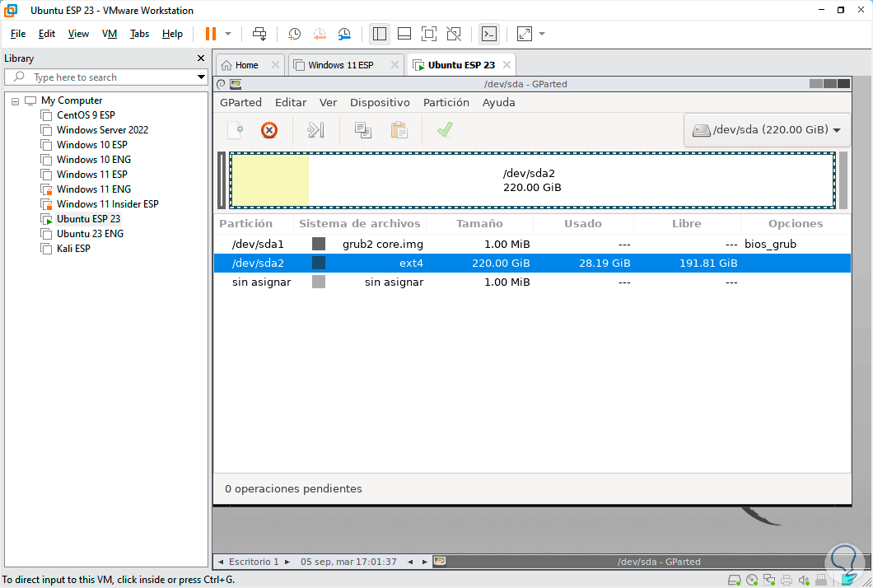Take a snapshot of this VM
This screenshot has height=588, width=873.
pyautogui.click(x=294, y=34)
